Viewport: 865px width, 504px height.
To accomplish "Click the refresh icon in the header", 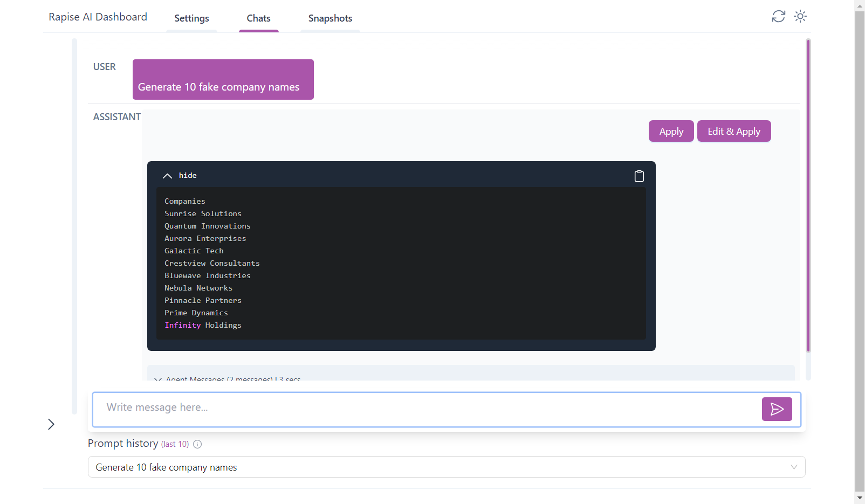I will (778, 16).
